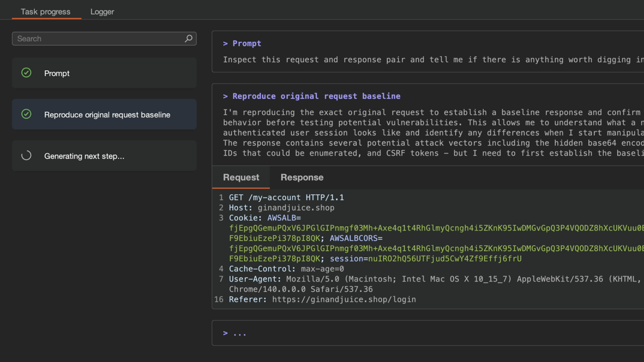Click the search magnifier icon
The height and width of the screenshot is (362, 644).
pyautogui.click(x=188, y=39)
